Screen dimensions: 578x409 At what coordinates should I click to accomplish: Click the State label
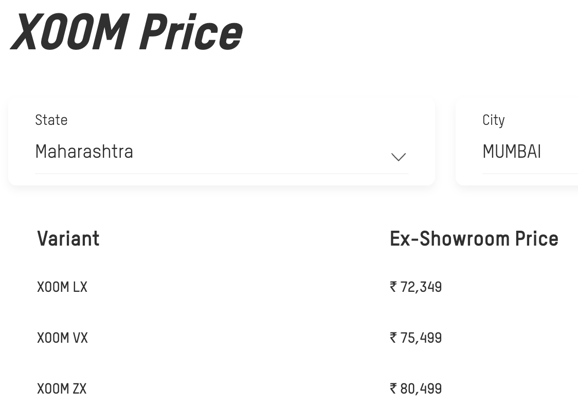click(x=51, y=120)
